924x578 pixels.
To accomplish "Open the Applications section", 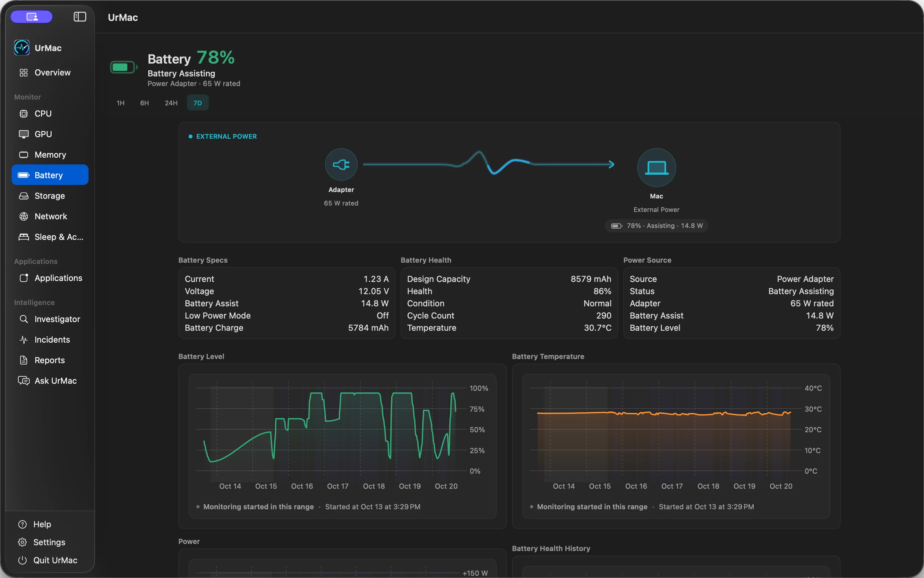I will click(50, 278).
